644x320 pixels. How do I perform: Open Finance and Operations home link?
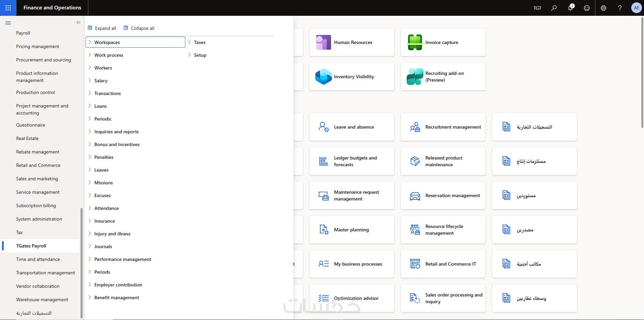pos(52,8)
